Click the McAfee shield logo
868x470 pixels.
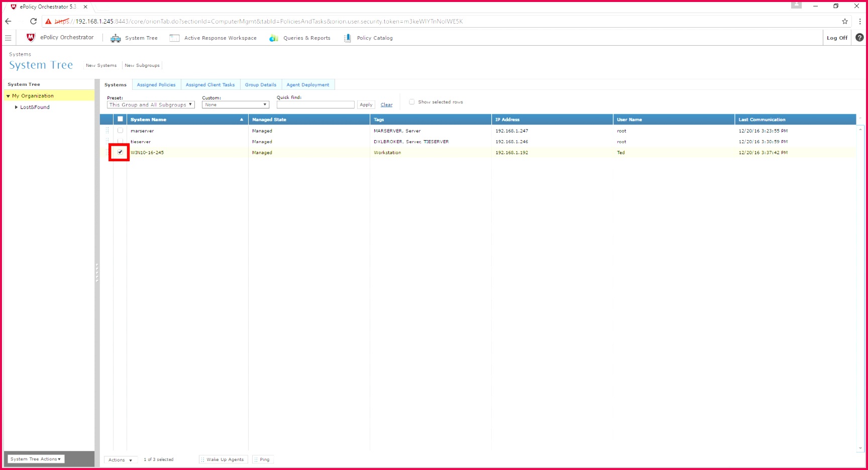pyautogui.click(x=31, y=38)
